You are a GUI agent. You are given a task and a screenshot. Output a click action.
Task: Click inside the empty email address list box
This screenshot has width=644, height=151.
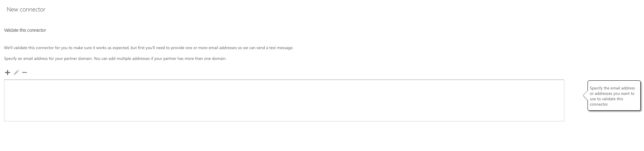click(x=284, y=100)
